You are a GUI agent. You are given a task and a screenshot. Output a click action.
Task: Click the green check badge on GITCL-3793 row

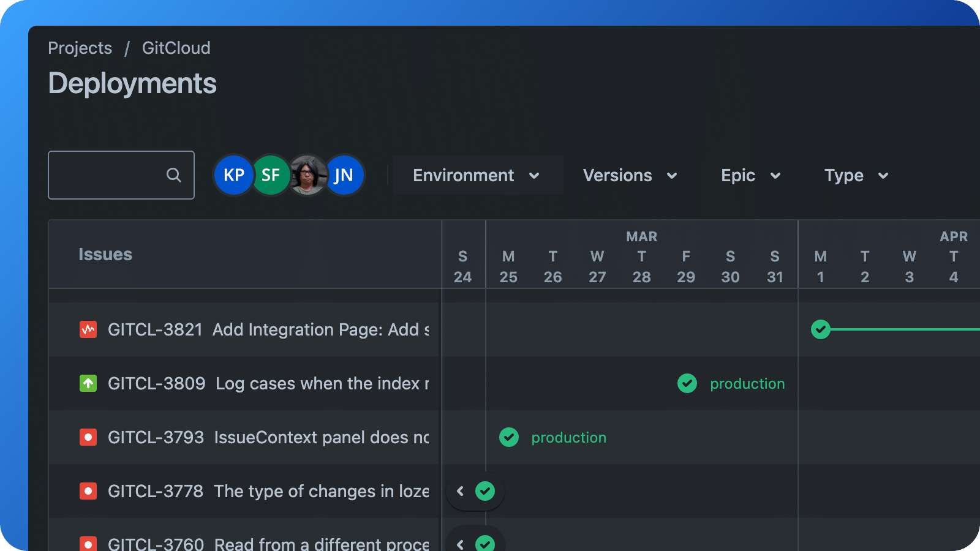pos(509,437)
